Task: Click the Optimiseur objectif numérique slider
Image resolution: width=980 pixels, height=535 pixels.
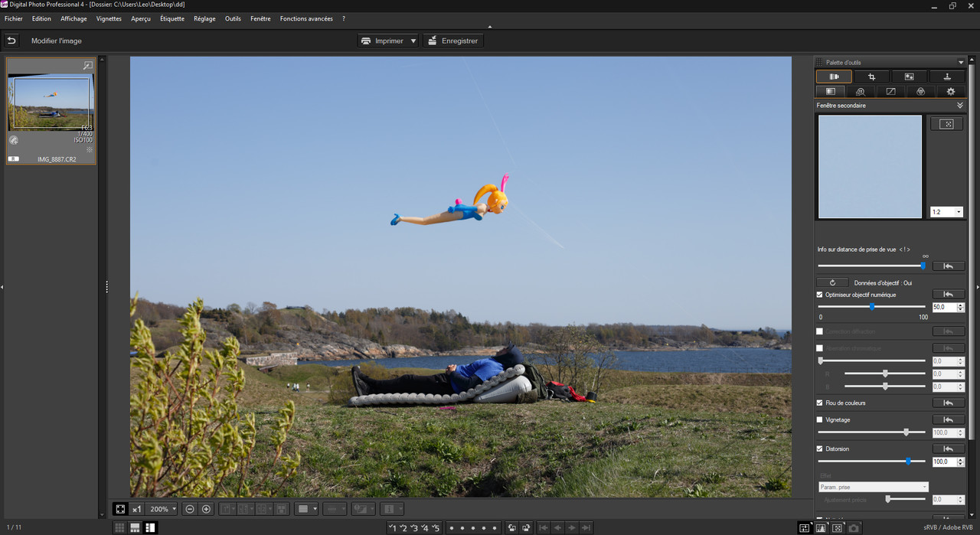Action: (871, 307)
